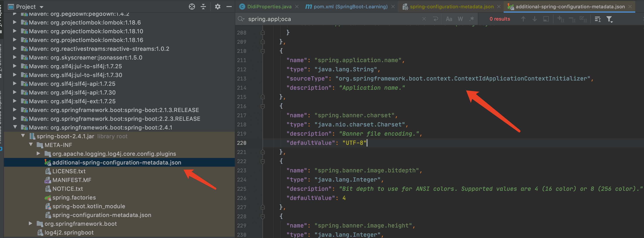Open Project panel settings gear
Screen dimensions: 644x238
218,7
